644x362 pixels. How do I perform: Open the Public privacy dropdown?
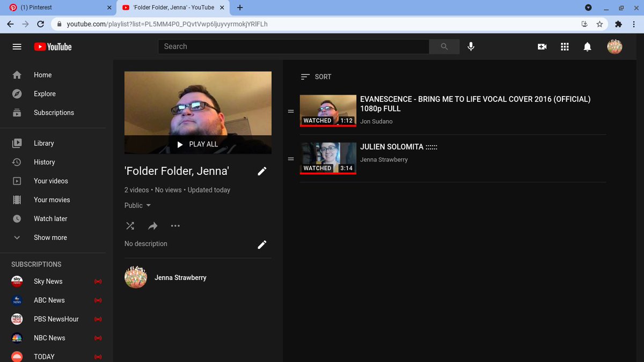[138, 205]
